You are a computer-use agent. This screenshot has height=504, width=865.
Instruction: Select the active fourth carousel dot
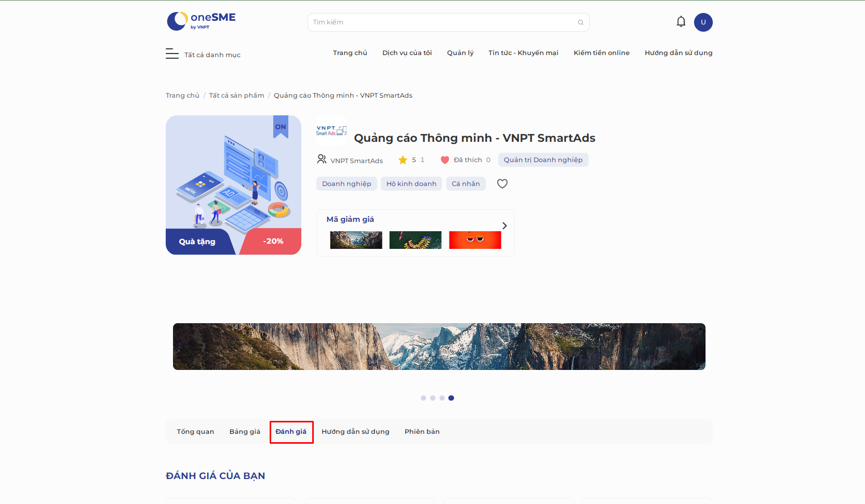pos(451,398)
